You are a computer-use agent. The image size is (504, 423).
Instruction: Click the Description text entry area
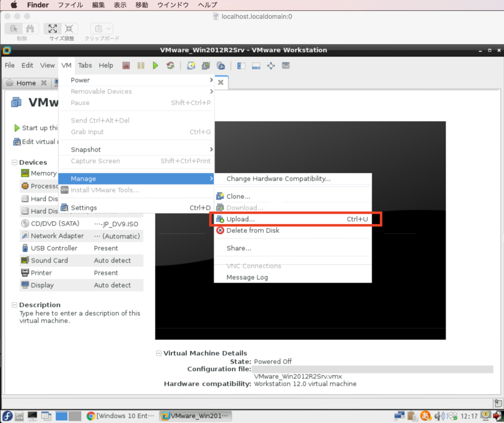pyautogui.click(x=80, y=317)
